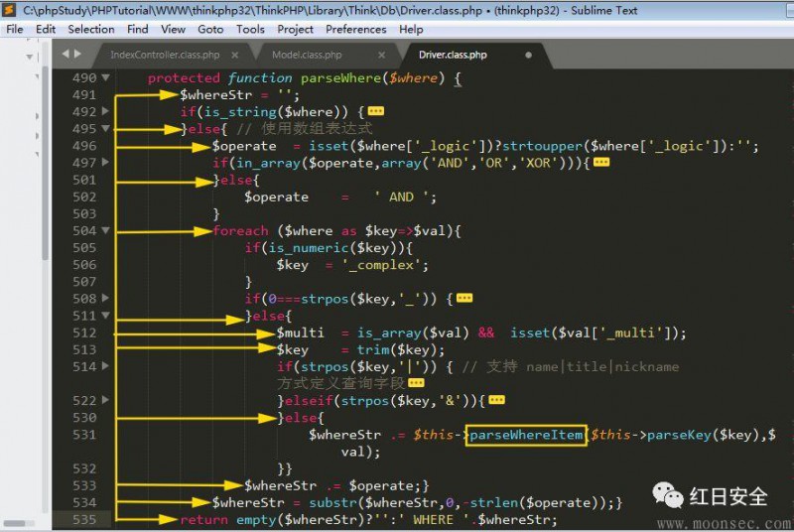Open the Preferences menu
The width and height of the screenshot is (794, 532).
(x=356, y=30)
